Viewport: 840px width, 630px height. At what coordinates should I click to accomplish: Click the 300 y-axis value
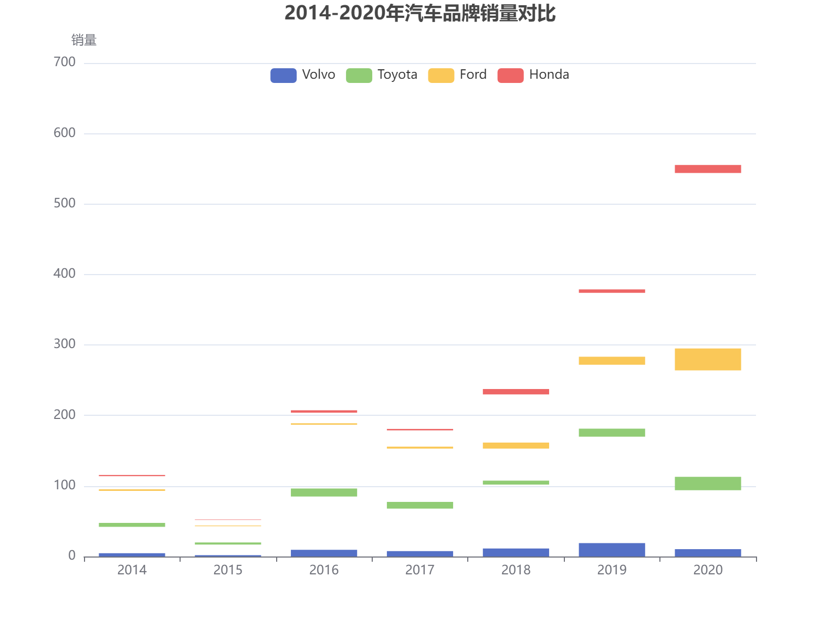(65, 344)
